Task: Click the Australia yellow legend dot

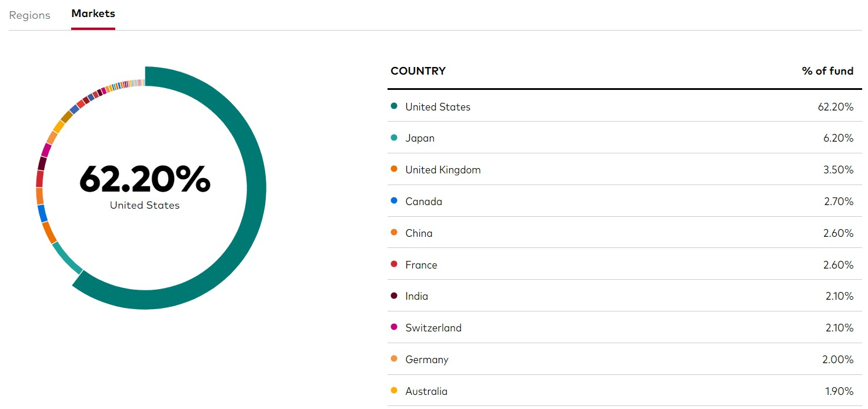Action: pyautogui.click(x=394, y=391)
